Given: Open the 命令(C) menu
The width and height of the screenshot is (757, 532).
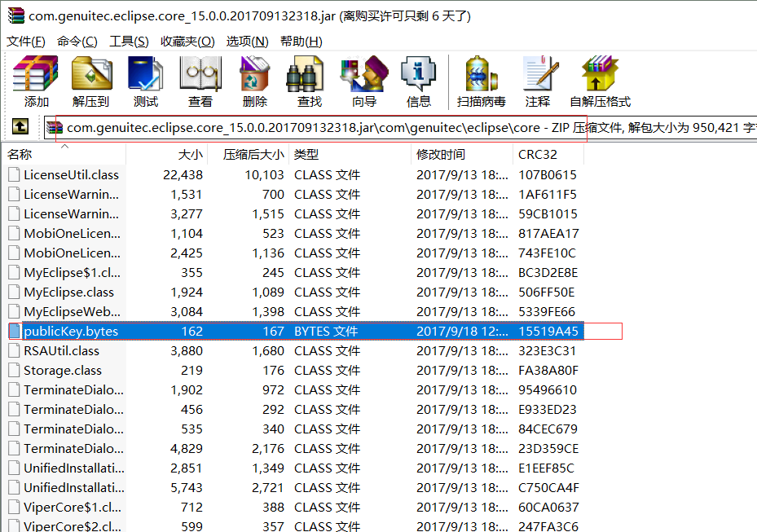Looking at the screenshot, I should (77, 42).
